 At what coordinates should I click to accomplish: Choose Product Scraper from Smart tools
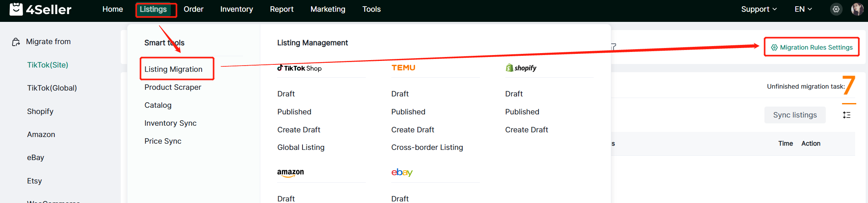pos(173,87)
